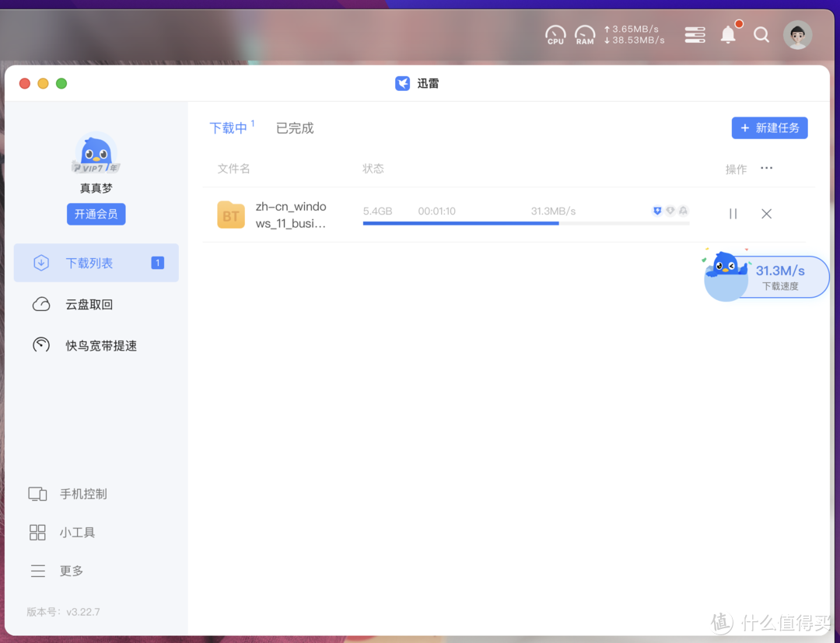
Task: Cancel the download with the X icon
Action: point(766,214)
